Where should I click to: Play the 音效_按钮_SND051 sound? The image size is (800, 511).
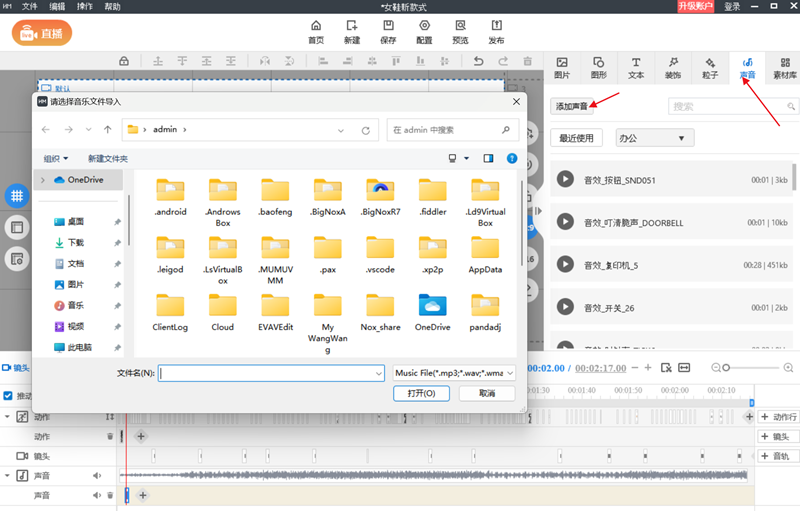click(x=565, y=179)
